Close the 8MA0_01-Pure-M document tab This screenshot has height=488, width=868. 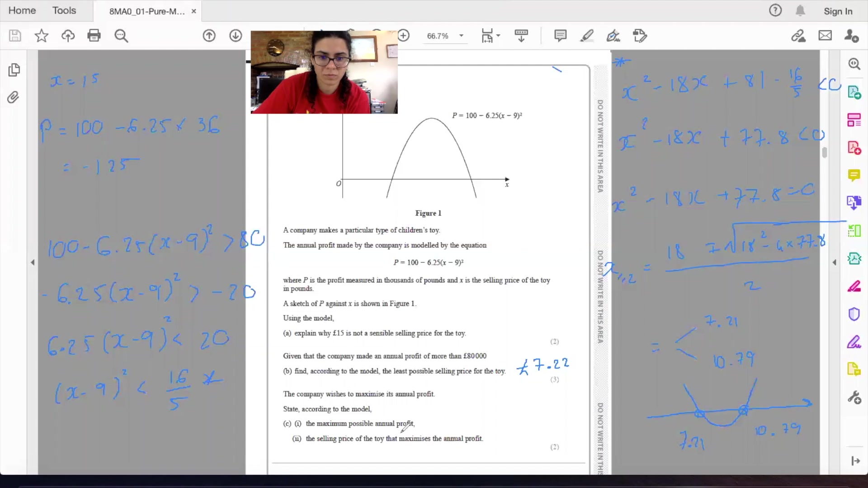click(x=194, y=11)
